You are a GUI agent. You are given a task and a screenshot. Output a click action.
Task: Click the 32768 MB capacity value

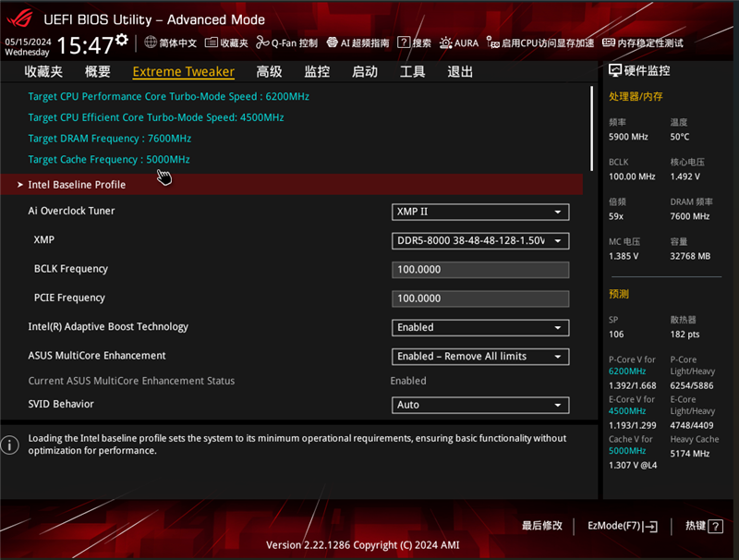690,256
